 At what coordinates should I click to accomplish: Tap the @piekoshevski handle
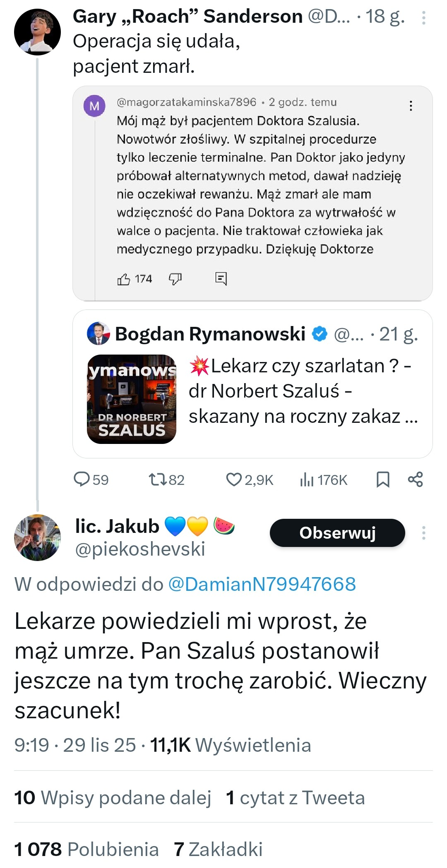[x=140, y=549]
